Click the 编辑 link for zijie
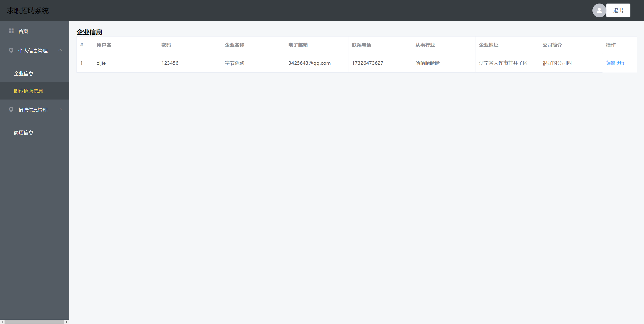 click(x=610, y=63)
